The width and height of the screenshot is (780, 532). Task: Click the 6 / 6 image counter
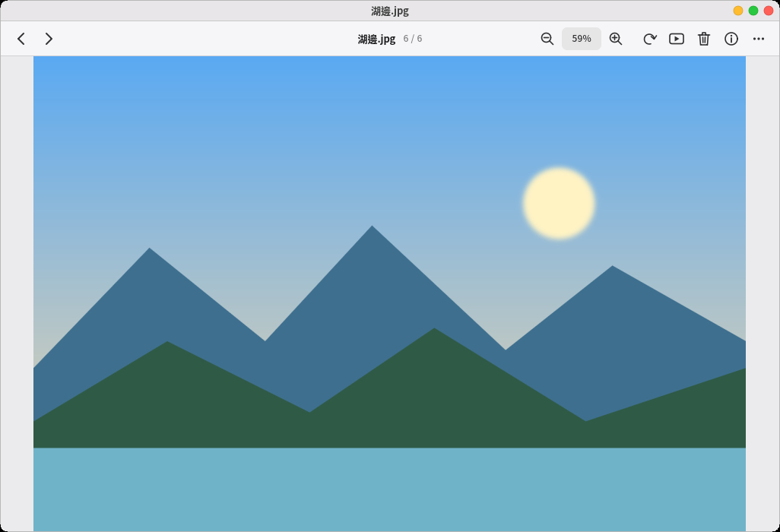(x=412, y=39)
